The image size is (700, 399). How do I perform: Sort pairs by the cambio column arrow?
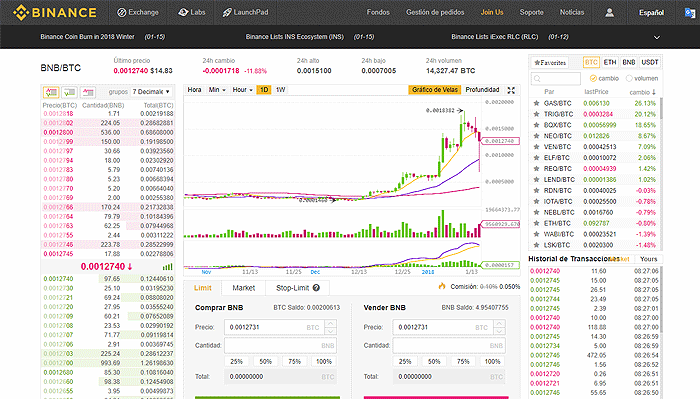[654, 92]
